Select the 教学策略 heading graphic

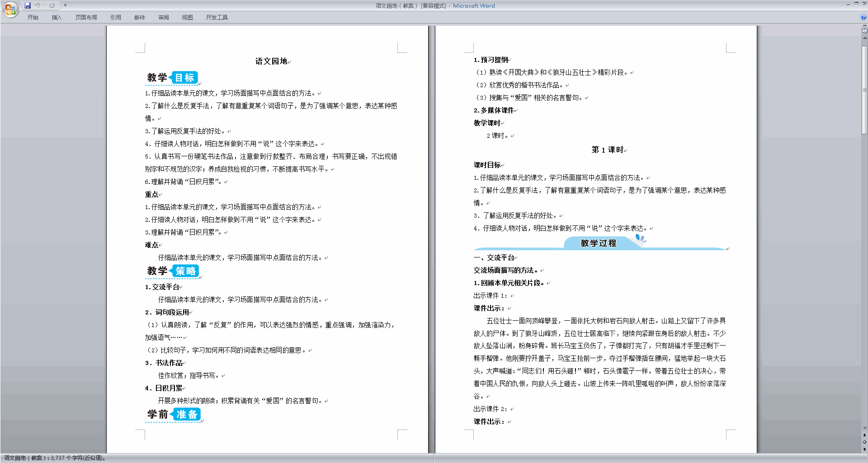[173, 271]
